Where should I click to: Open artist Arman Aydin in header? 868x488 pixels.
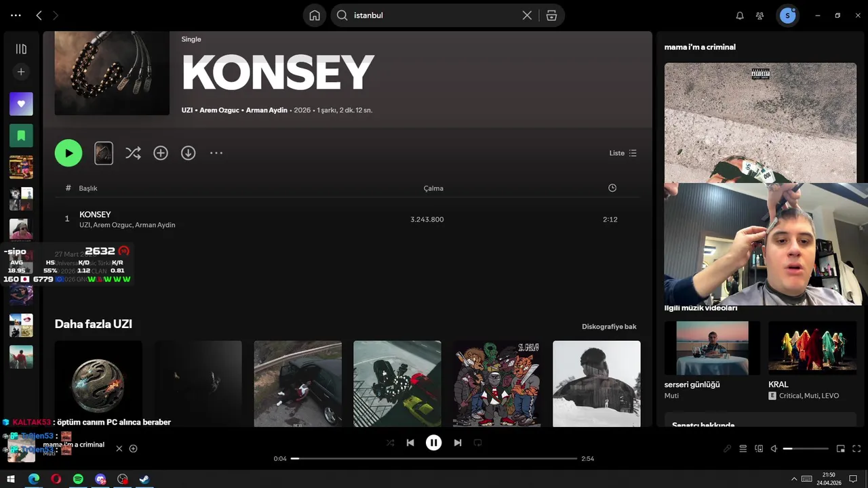pyautogui.click(x=267, y=110)
